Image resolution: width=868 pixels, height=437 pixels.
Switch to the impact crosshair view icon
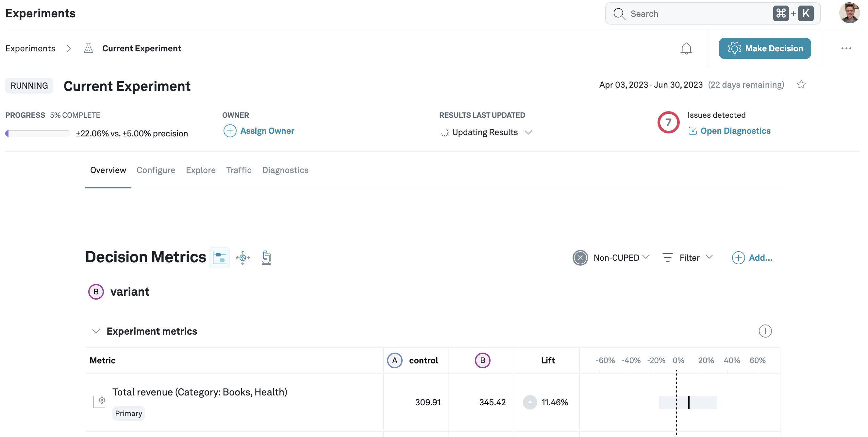tap(242, 258)
